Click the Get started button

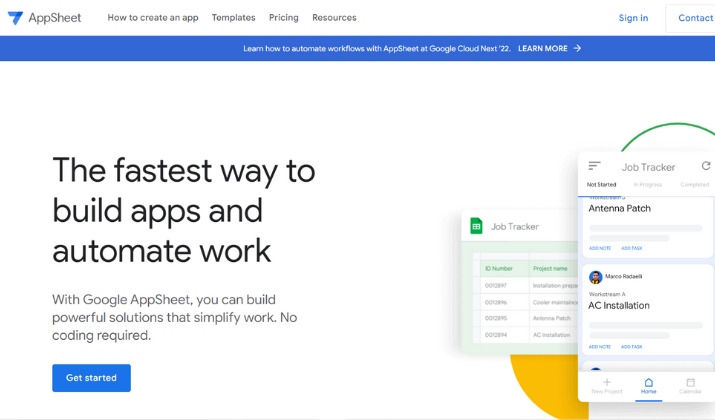pos(91,378)
